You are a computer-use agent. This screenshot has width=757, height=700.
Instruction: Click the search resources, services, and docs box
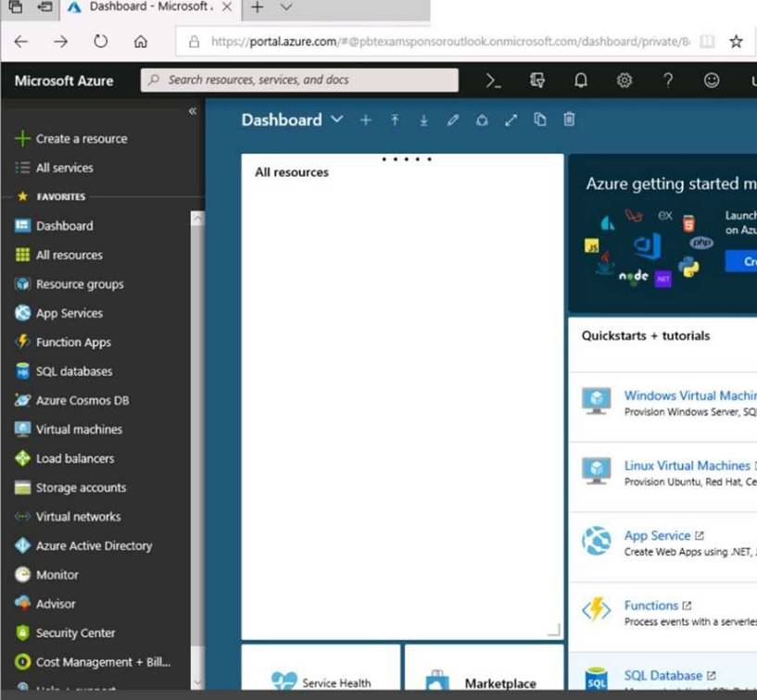299,80
